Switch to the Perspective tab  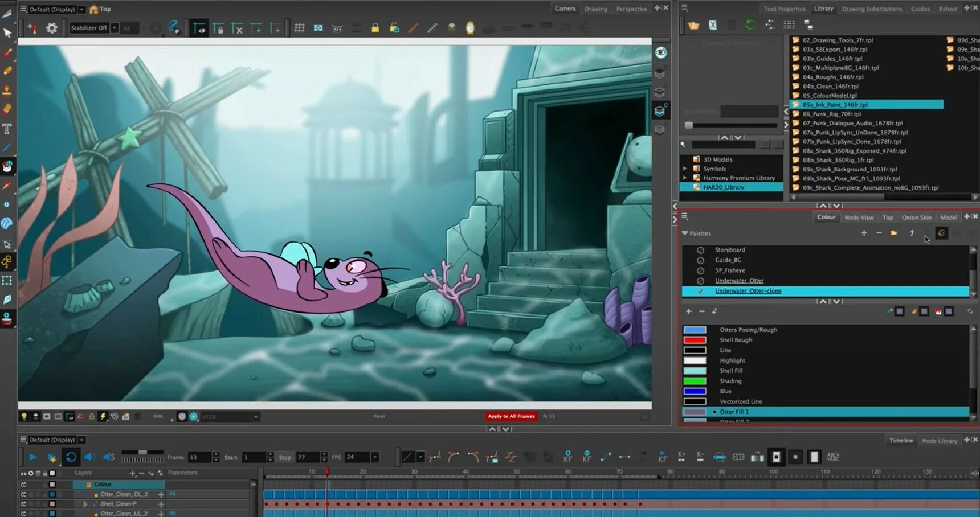(631, 9)
